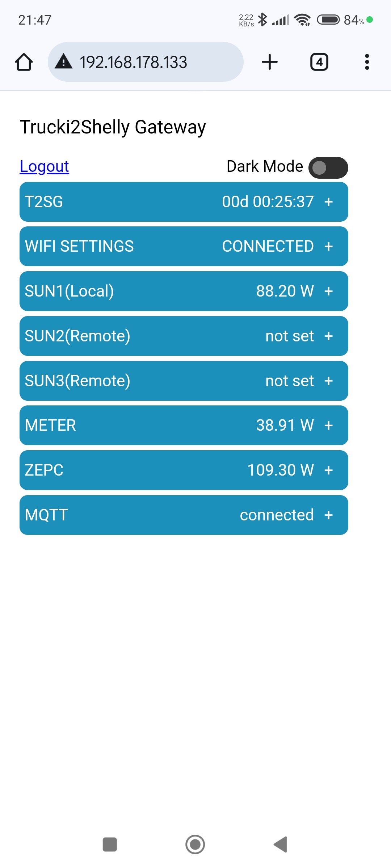Open the METER section

coord(328,426)
